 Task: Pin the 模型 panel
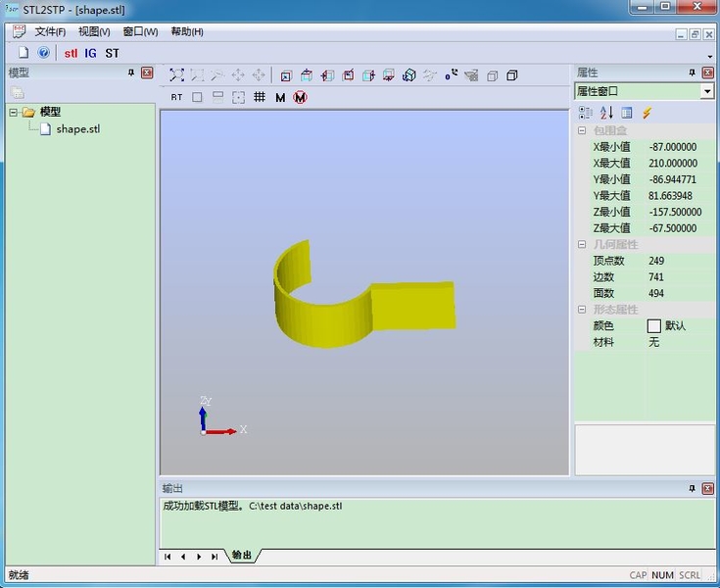coord(131,73)
